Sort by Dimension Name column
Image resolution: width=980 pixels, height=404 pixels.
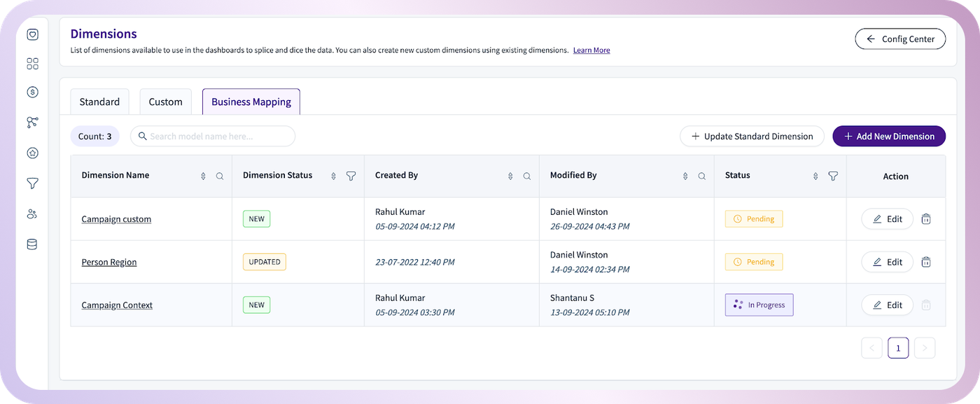point(204,176)
